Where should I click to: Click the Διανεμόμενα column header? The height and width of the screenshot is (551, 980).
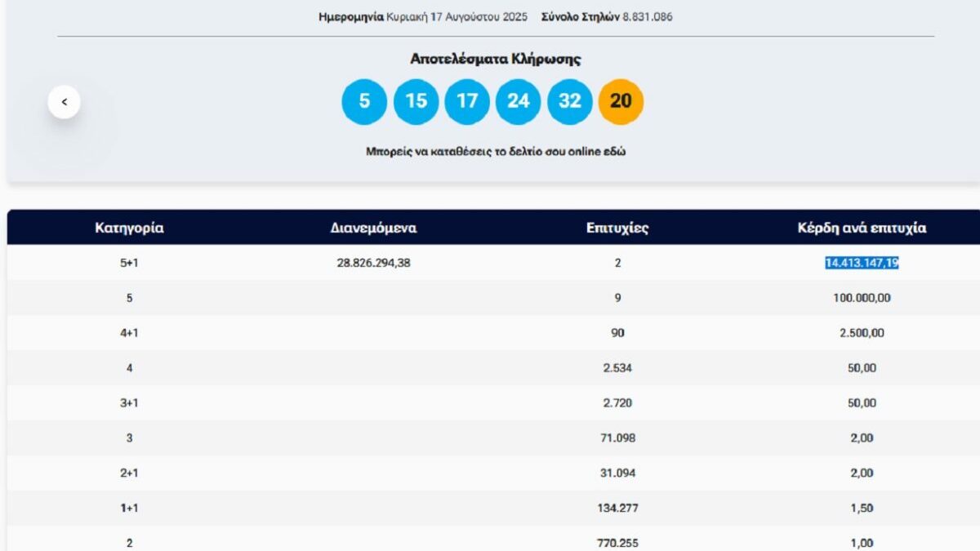[x=372, y=229]
